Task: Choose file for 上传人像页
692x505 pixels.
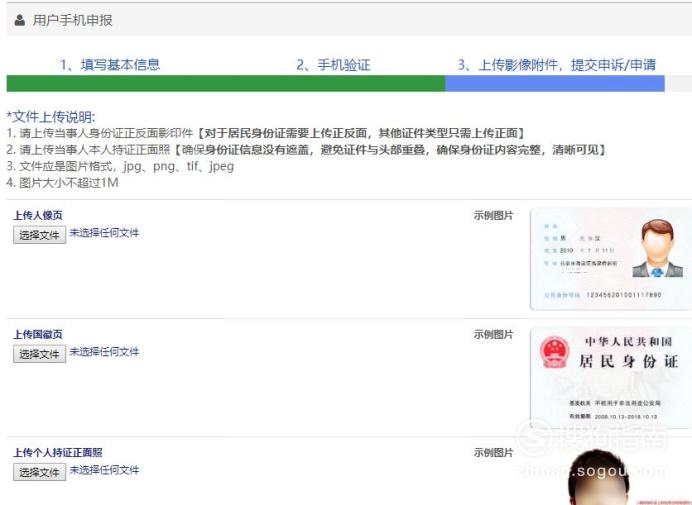Action: 39,235
